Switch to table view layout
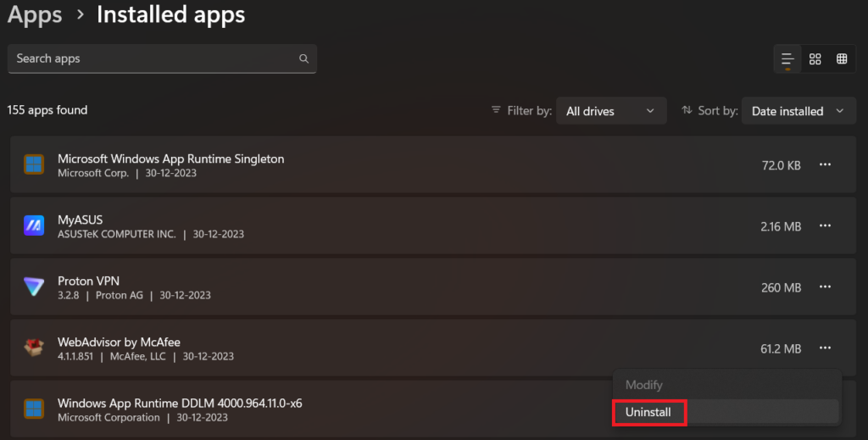 point(842,59)
